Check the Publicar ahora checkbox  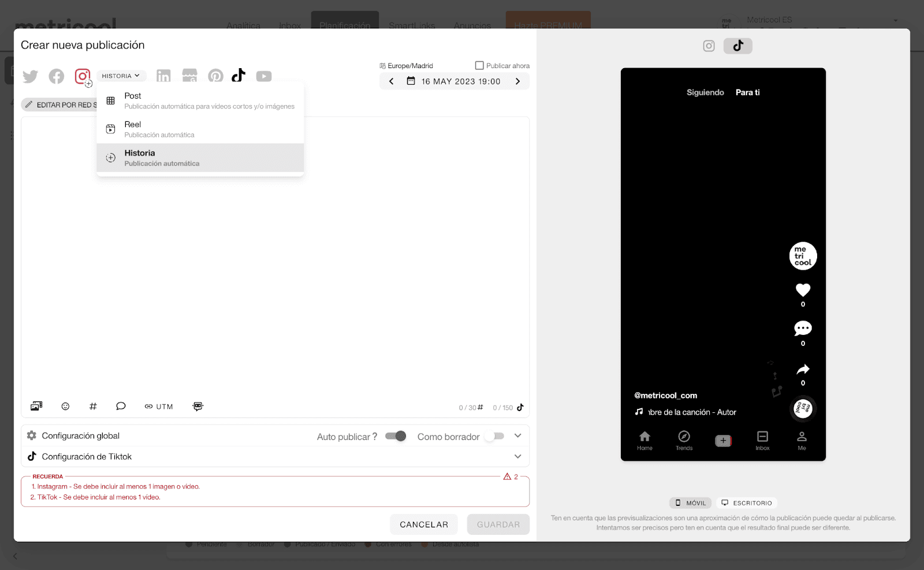tap(479, 66)
